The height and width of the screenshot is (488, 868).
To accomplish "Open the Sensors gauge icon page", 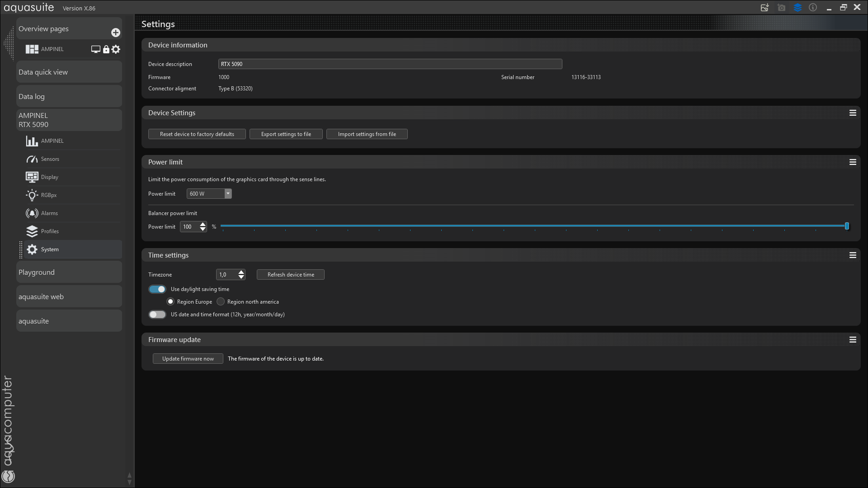I will coord(32,159).
